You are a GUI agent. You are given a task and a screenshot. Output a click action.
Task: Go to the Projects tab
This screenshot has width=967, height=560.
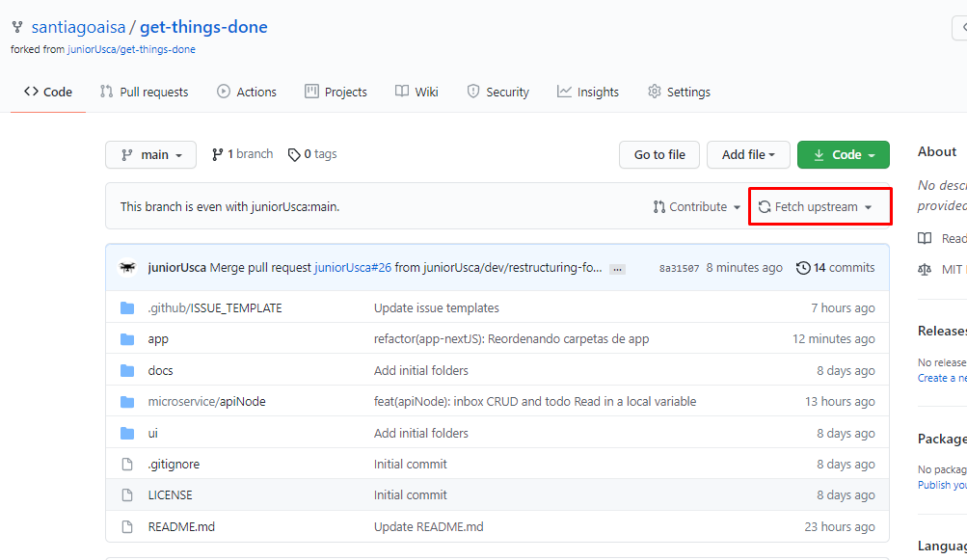[x=336, y=92]
